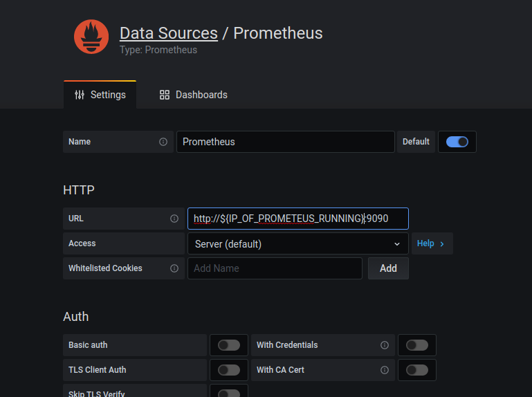This screenshot has height=397, width=532.
Task: Click the info icon beside URL label
Action: pyautogui.click(x=174, y=219)
